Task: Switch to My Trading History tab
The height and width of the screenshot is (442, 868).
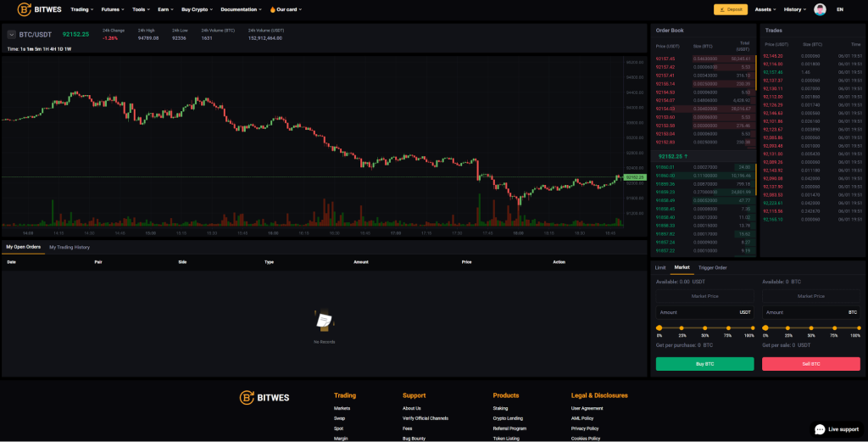Action: (70, 247)
